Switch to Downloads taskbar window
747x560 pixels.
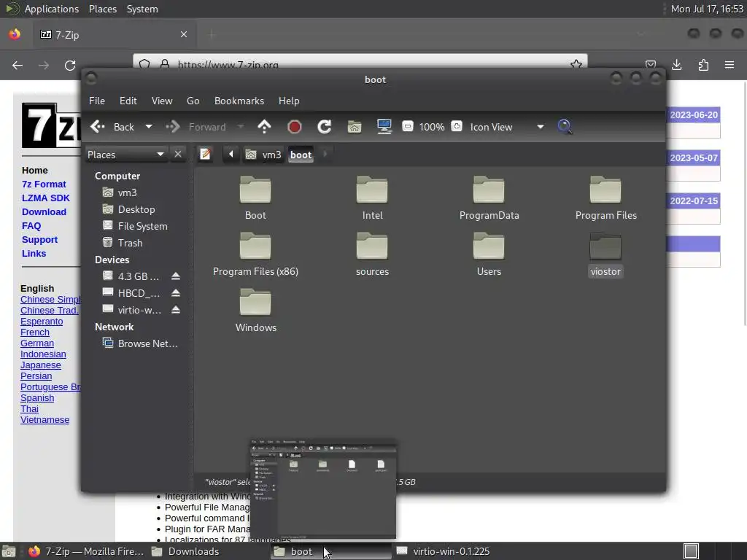pyautogui.click(x=186, y=551)
